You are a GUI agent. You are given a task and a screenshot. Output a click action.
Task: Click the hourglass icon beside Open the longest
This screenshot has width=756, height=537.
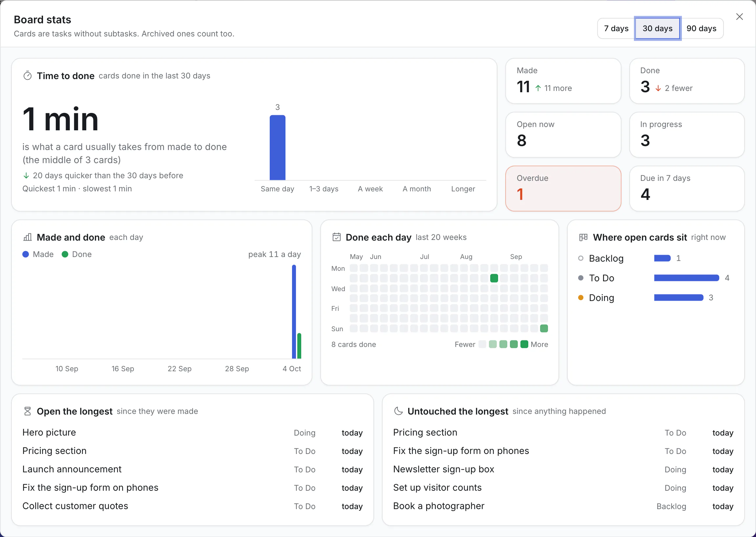[28, 411]
